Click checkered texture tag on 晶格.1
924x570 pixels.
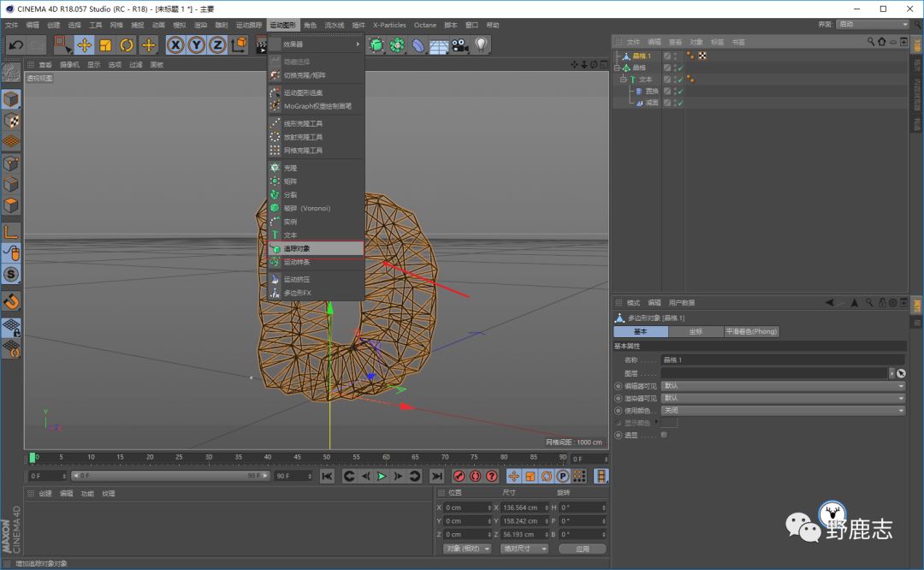coord(702,56)
